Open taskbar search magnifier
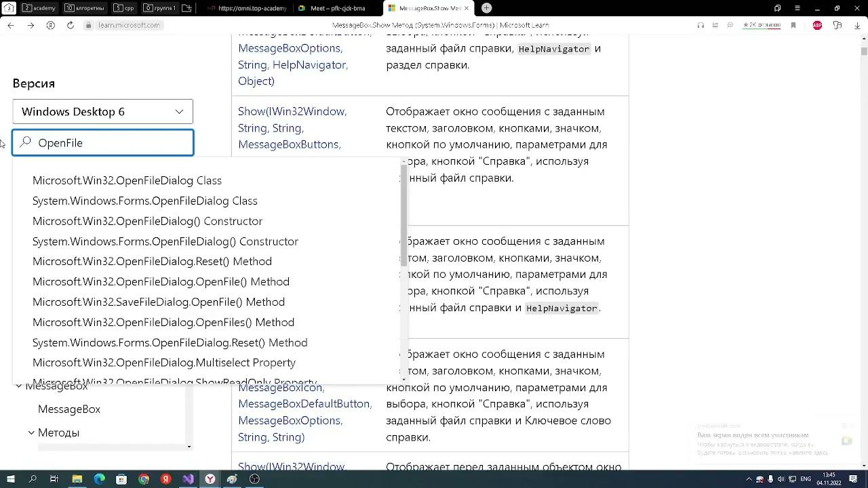868x488 pixels. (x=33, y=479)
